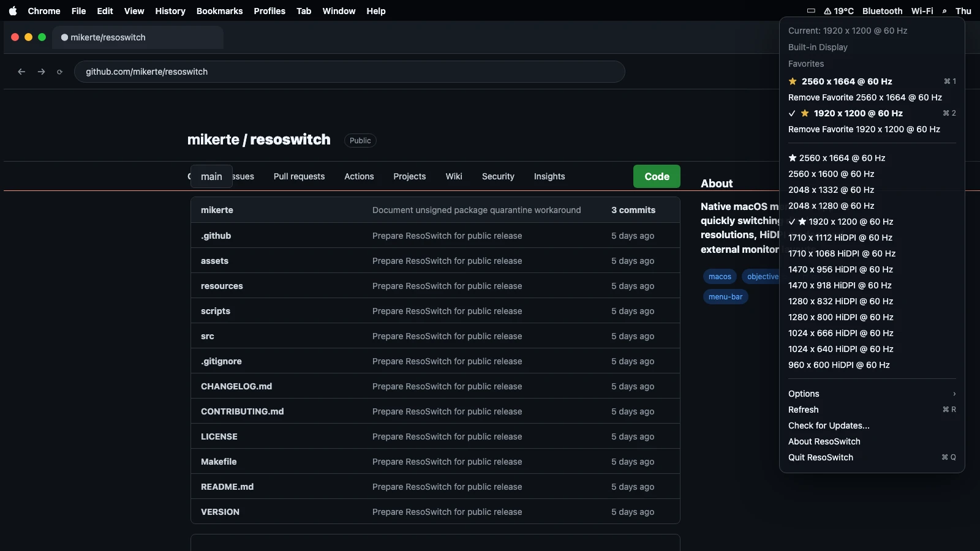Open the 3 commits link
This screenshot has width=980, height=551.
coord(633,210)
